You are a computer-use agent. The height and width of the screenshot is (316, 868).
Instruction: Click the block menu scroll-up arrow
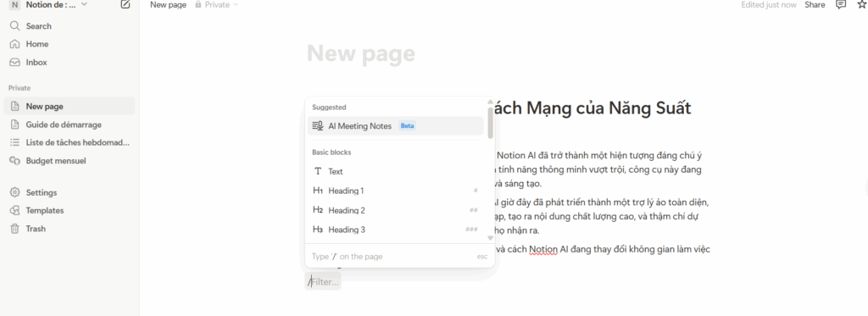coord(490,102)
